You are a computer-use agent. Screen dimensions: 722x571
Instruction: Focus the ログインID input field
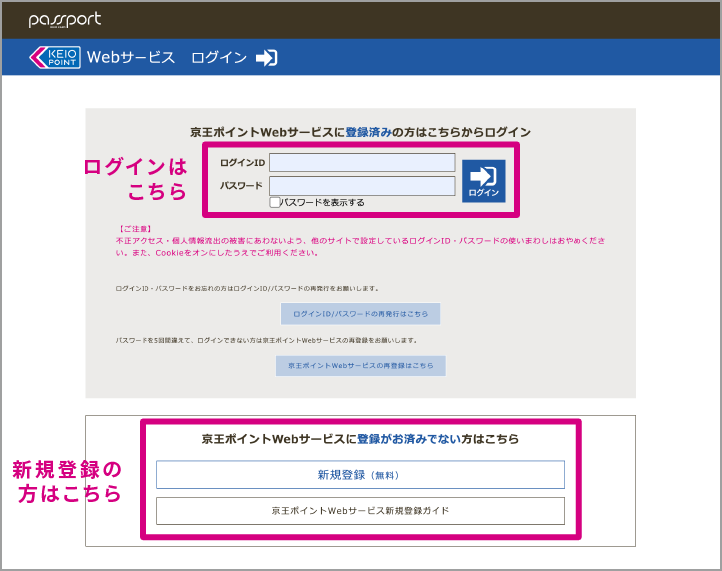pos(362,162)
